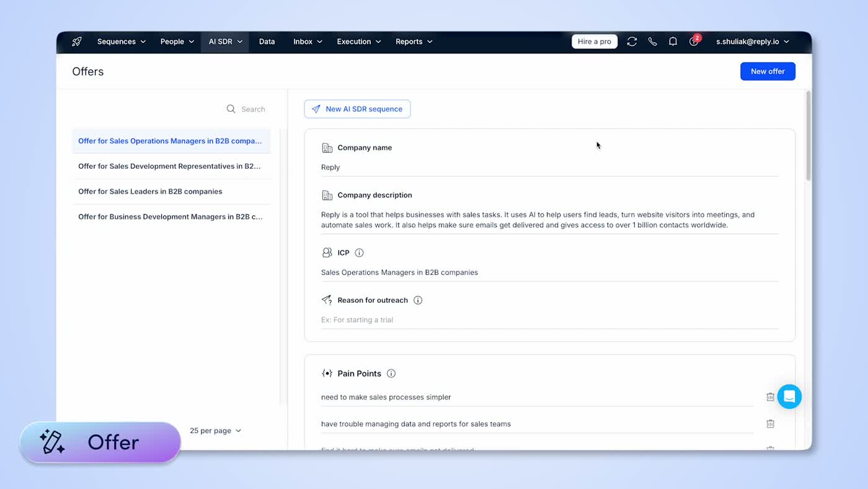The width and height of the screenshot is (868, 489).
Task: Click the New offer button
Action: (x=768, y=71)
